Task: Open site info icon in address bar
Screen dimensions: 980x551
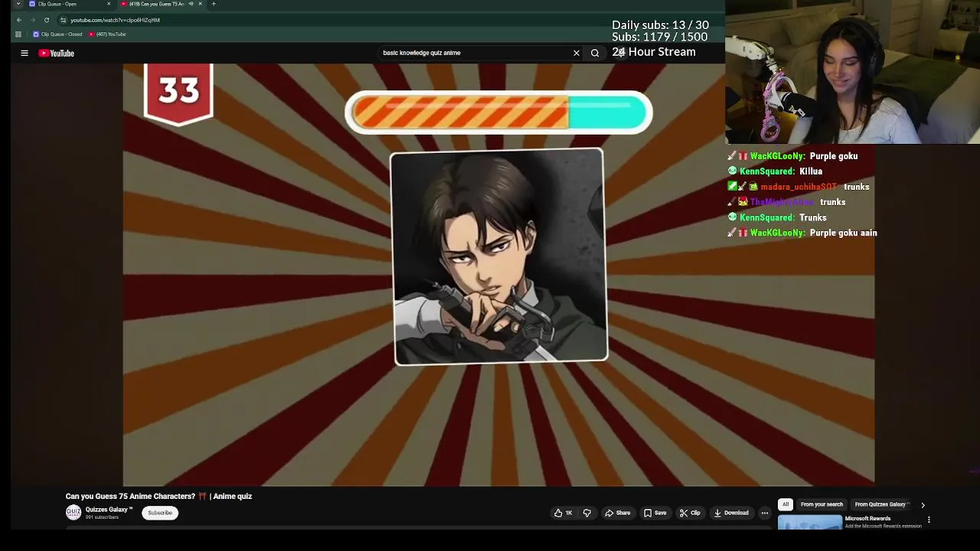Action: tap(63, 20)
